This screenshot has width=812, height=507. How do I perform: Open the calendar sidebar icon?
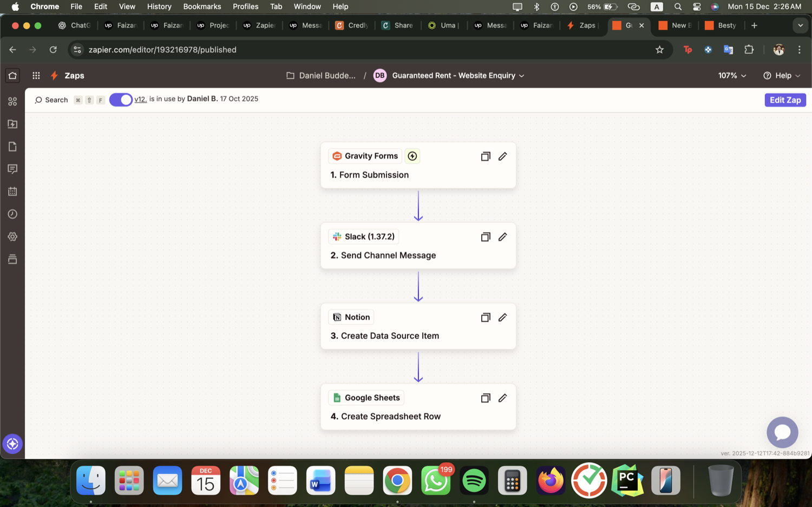(12, 192)
